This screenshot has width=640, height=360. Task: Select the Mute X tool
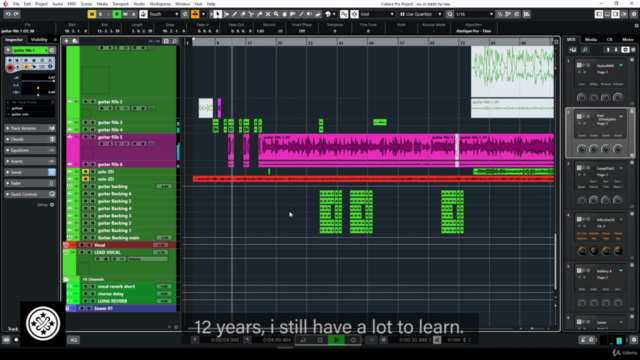pos(268,14)
